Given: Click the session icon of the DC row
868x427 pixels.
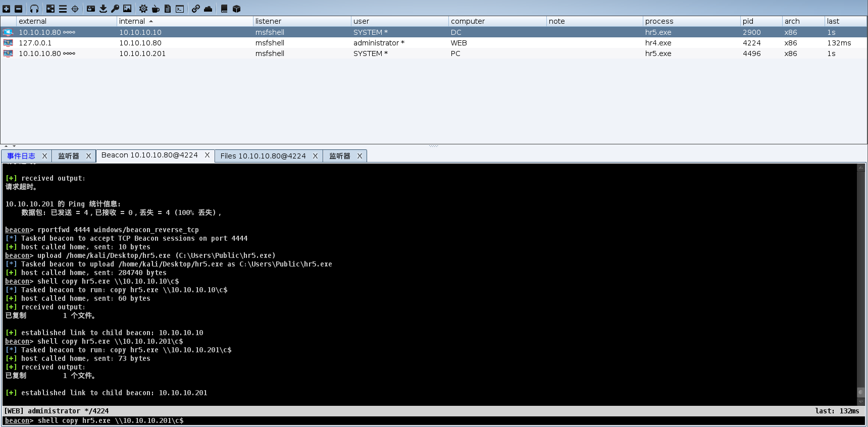Looking at the screenshot, I should click(x=8, y=32).
